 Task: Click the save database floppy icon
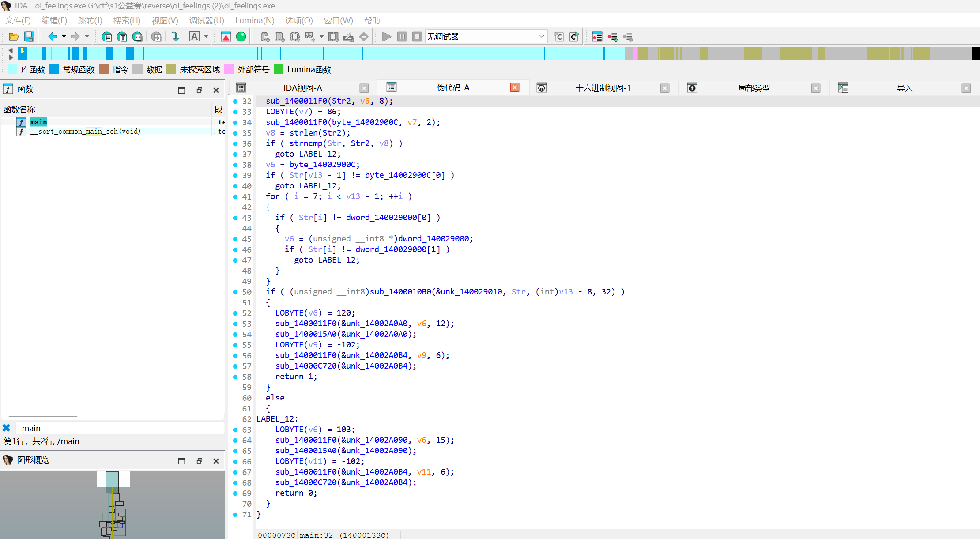pos(29,37)
